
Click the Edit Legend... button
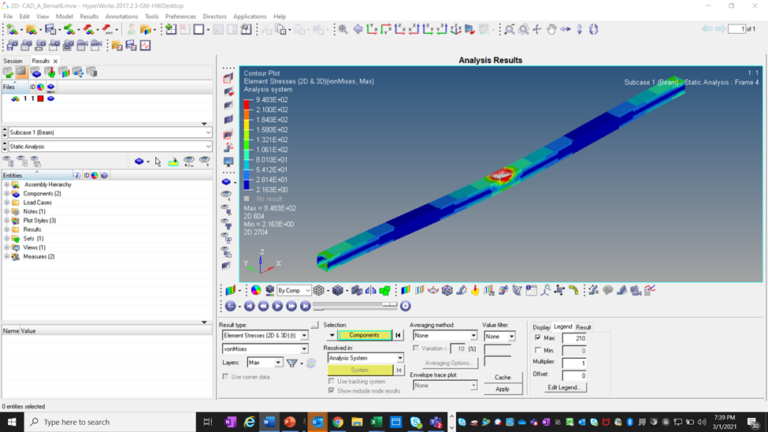tap(565, 387)
